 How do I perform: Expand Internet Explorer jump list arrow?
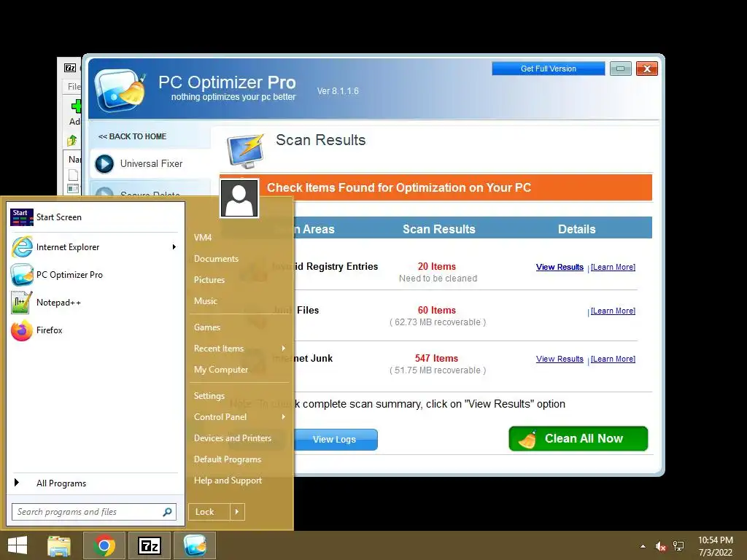pyautogui.click(x=174, y=246)
